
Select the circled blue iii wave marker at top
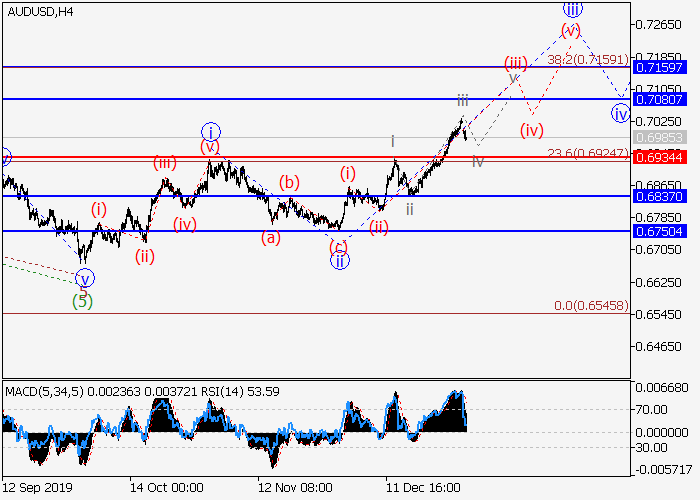tap(572, 9)
